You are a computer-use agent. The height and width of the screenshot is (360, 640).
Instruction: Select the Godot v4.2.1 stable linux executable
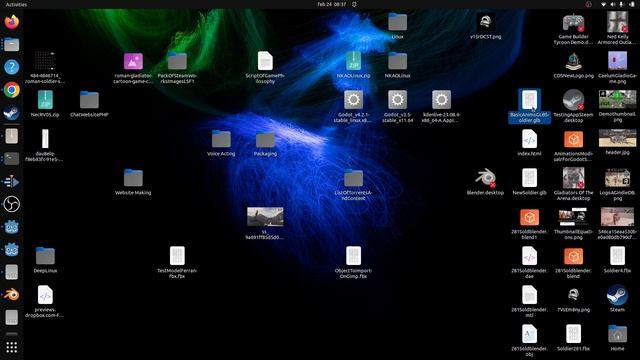(353, 107)
